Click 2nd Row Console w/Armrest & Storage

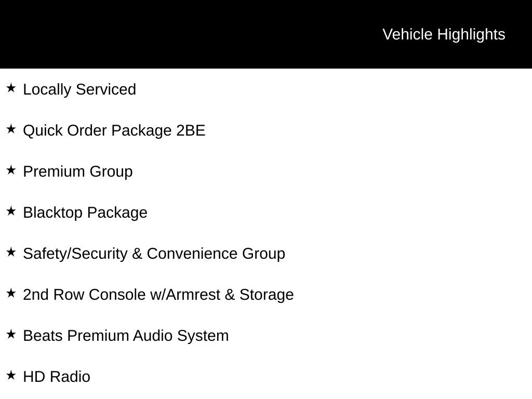point(158,295)
